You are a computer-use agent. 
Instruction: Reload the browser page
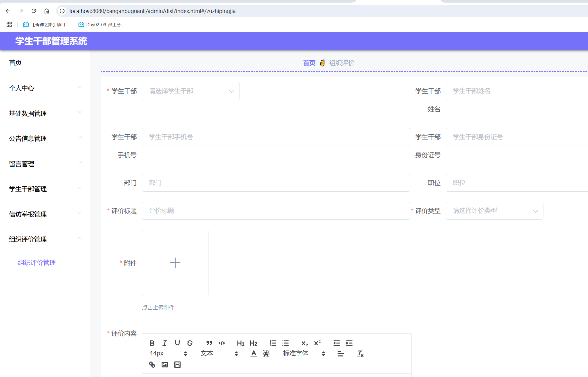(34, 11)
